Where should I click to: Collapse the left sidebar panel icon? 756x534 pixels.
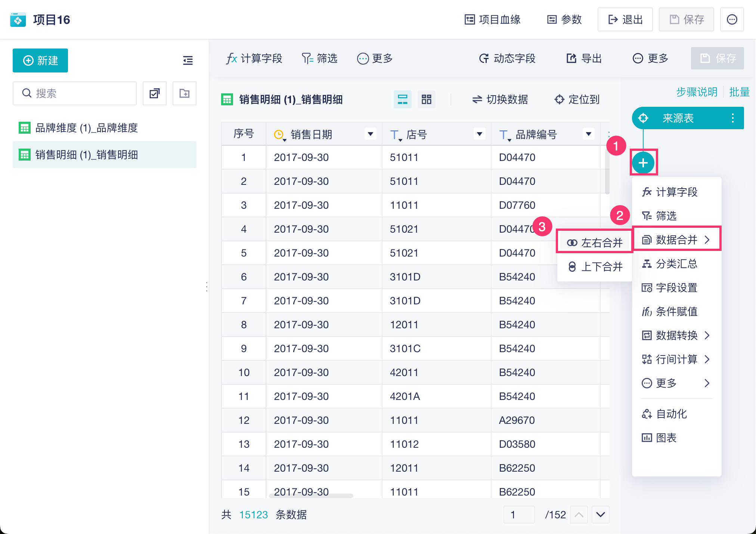pos(188,60)
